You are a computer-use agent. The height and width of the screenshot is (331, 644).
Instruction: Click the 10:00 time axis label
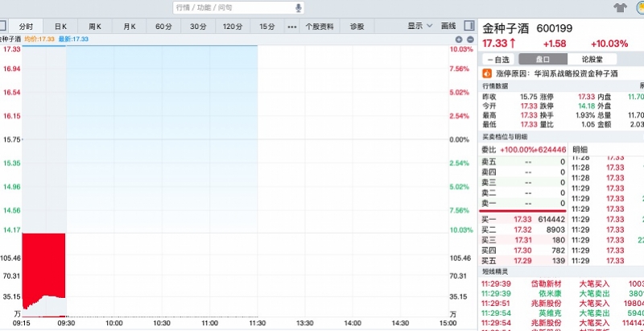tap(114, 324)
